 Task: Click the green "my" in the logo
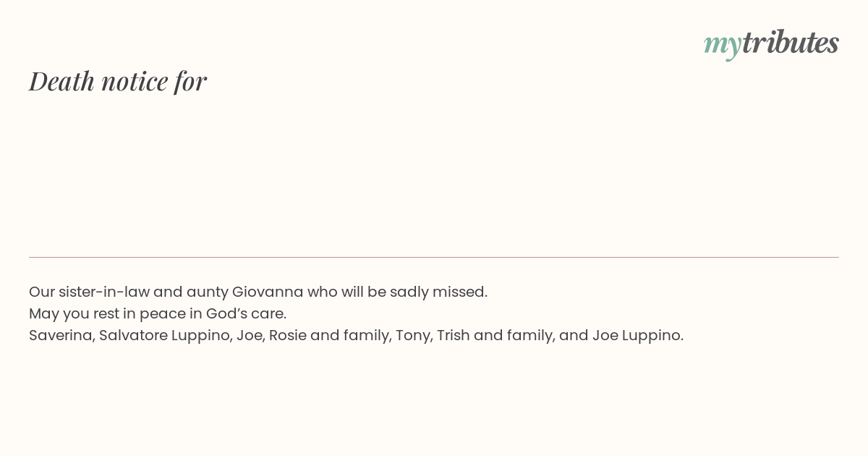tap(722, 46)
